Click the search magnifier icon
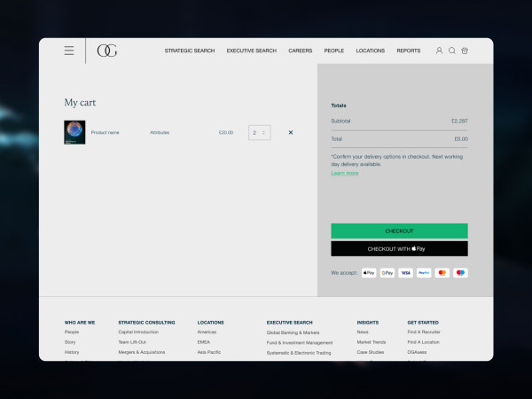532x399 pixels. pyautogui.click(x=452, y=51)
